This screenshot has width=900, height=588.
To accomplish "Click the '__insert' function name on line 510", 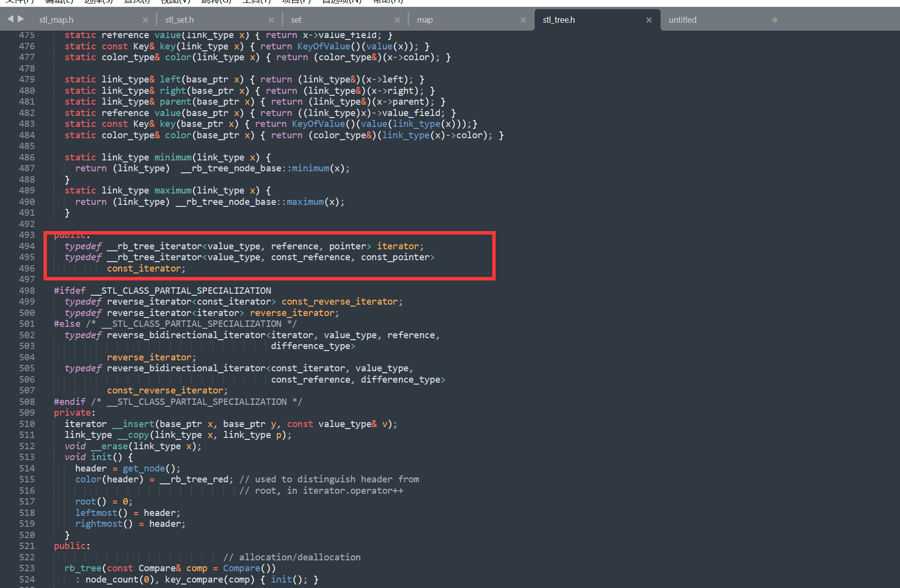I will pyautogui.click(x=133, y=424).
